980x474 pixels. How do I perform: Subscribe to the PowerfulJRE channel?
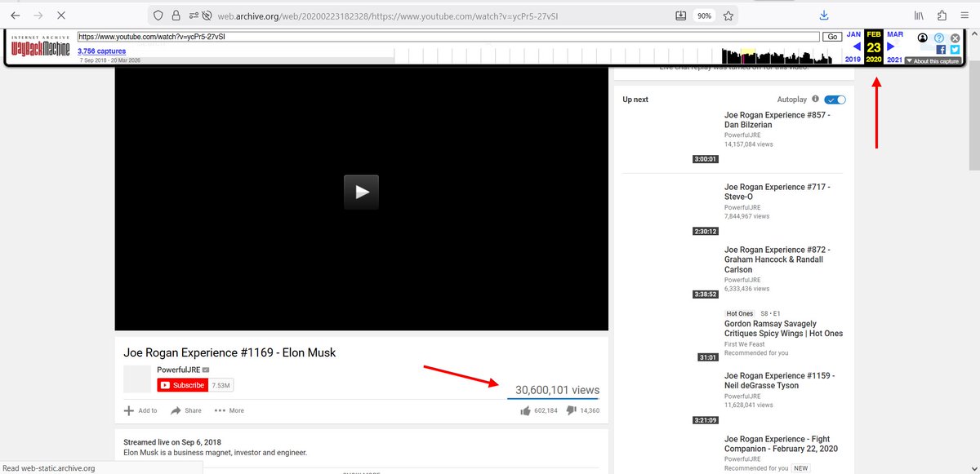pos(183,385)
